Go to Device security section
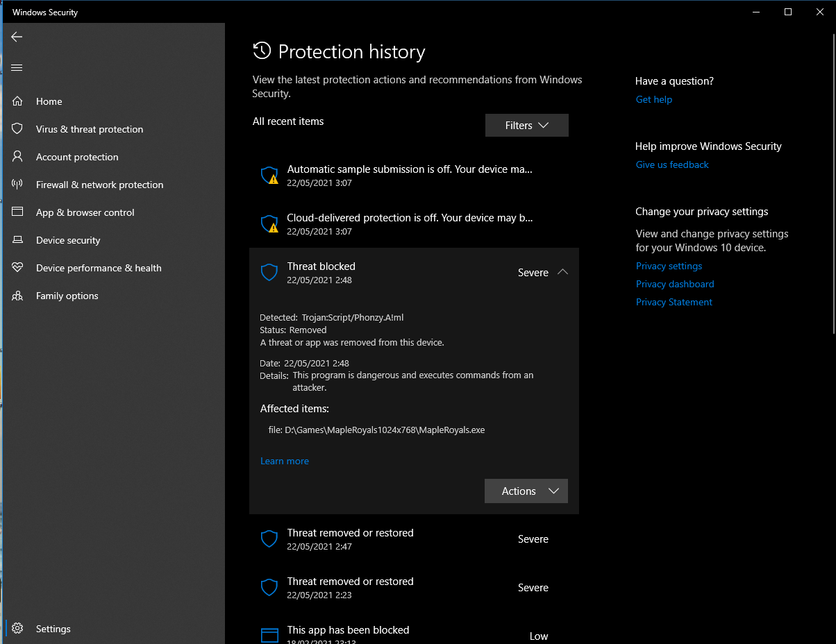 68,240
